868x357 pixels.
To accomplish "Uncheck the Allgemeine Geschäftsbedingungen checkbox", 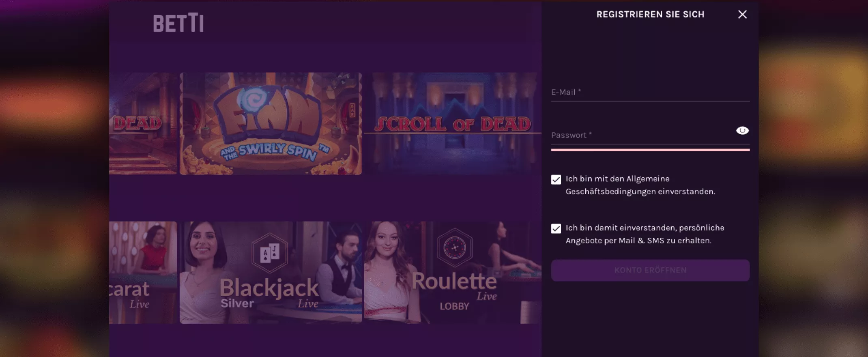I will pos(556,180).
